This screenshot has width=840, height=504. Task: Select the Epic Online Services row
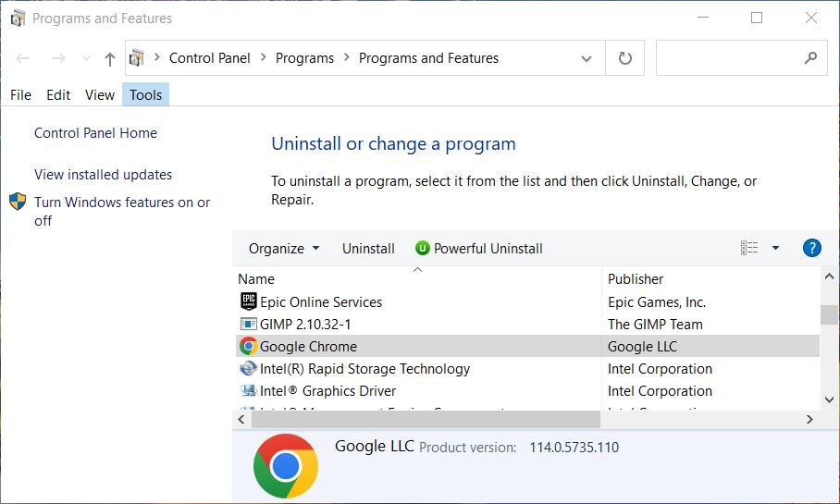[x=527, y=302]
